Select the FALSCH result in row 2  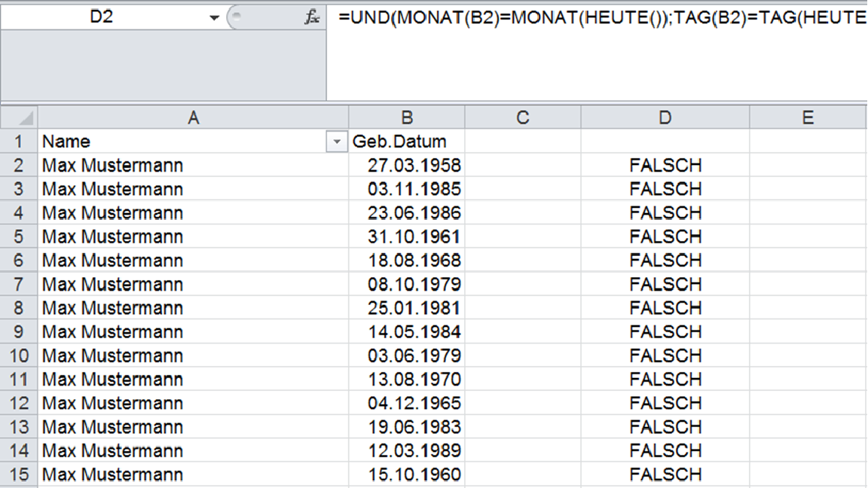coord(664,165)
